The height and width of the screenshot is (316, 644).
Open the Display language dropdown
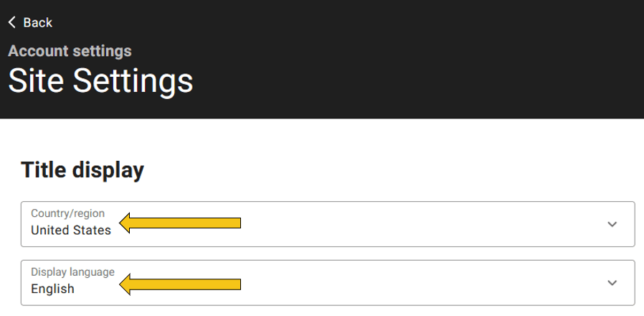328,283
